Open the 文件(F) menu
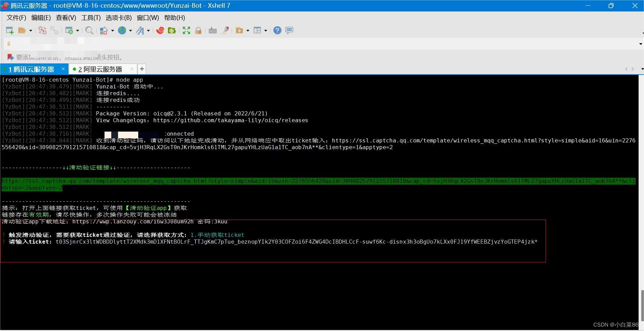The width and height of the screenshot is (644, 331). (x=16, y=18)
